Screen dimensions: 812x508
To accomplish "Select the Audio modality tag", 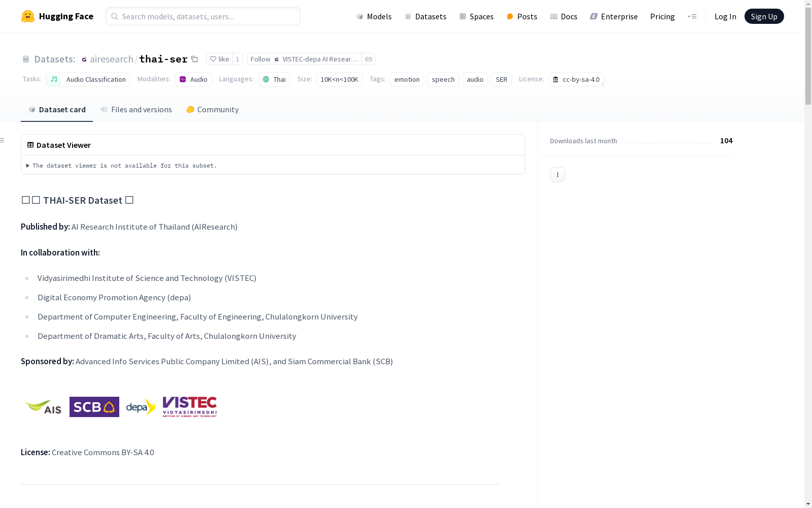I will [x=193, y=79].
